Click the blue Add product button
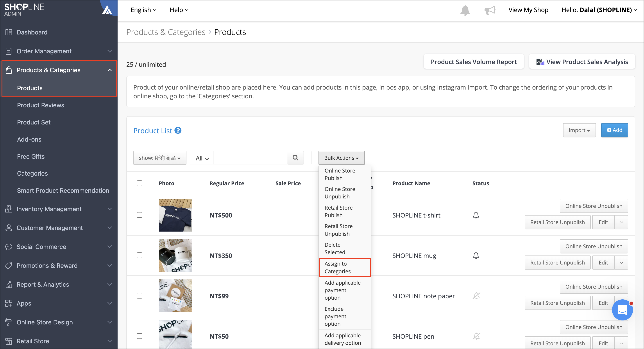 point(615,130)
